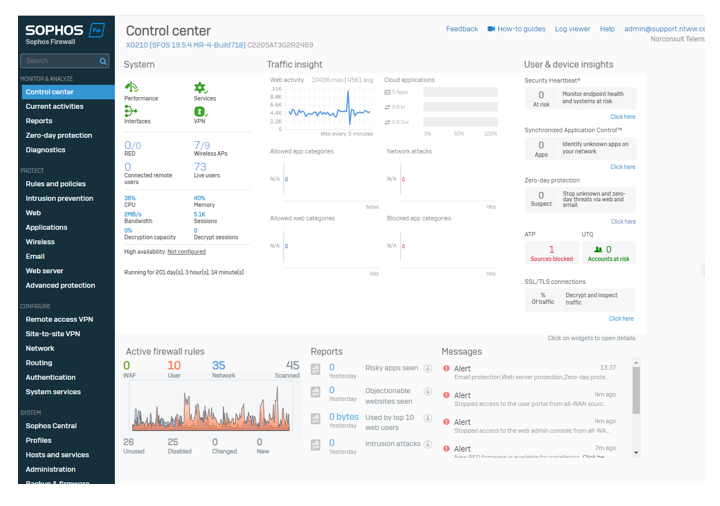The width and height of the screenshot is (720, 506).
Task: Download the Risky apps seen report
Action: point(428,368)
